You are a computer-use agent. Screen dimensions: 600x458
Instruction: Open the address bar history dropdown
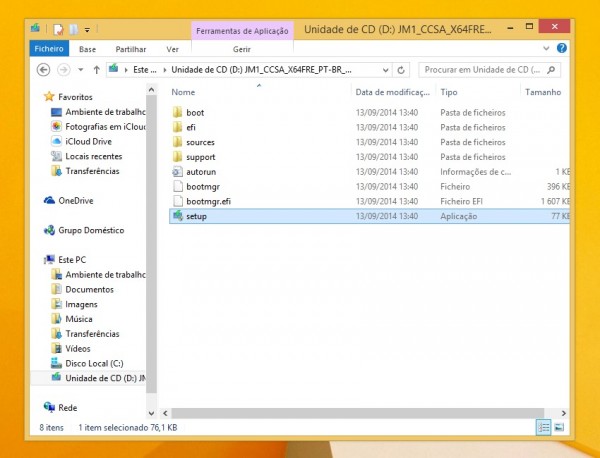tap(386, 70)
